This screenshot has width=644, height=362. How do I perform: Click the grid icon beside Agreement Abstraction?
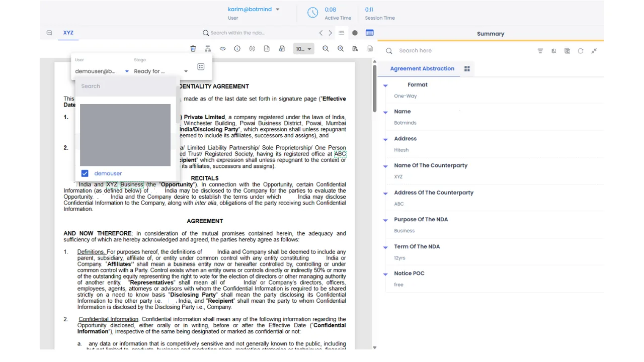click(x=467, y=69)
